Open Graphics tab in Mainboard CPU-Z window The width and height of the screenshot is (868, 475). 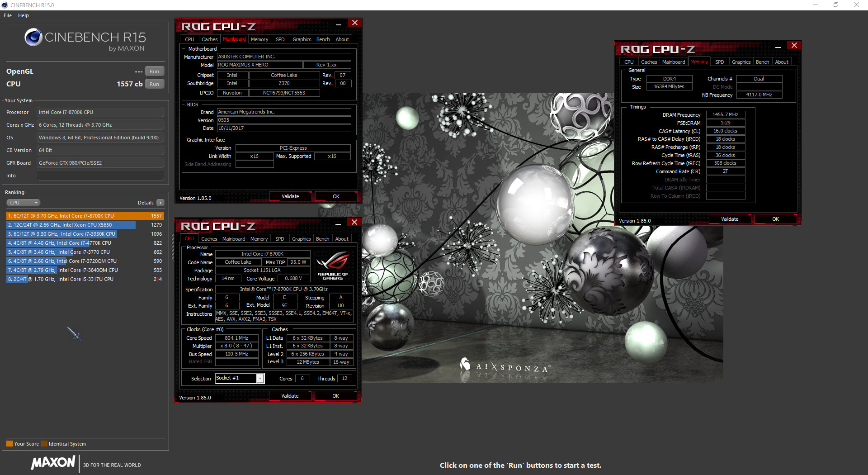pyautogui.click(x=302, y=39)
